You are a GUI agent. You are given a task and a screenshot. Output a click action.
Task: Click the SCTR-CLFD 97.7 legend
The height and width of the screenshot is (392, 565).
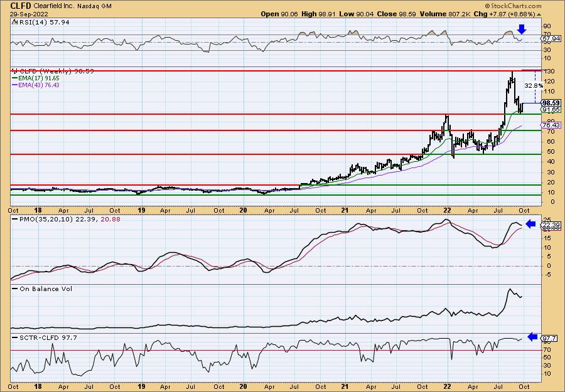[x=45, y=337]
